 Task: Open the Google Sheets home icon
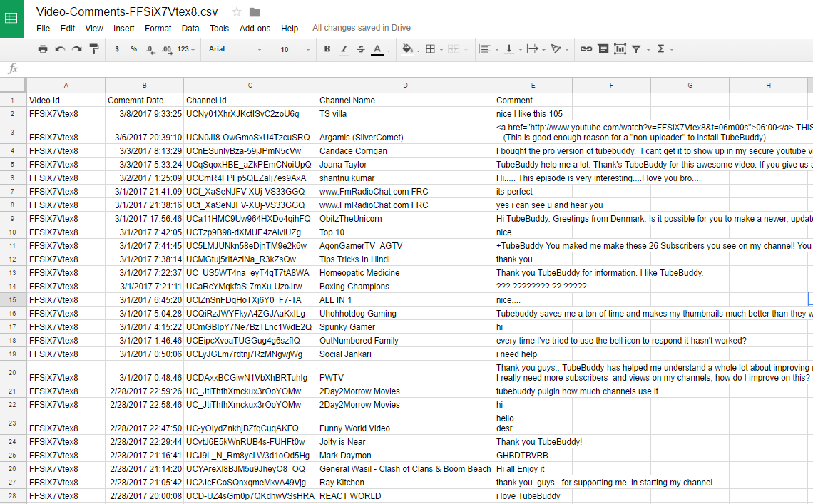point(12,18)
